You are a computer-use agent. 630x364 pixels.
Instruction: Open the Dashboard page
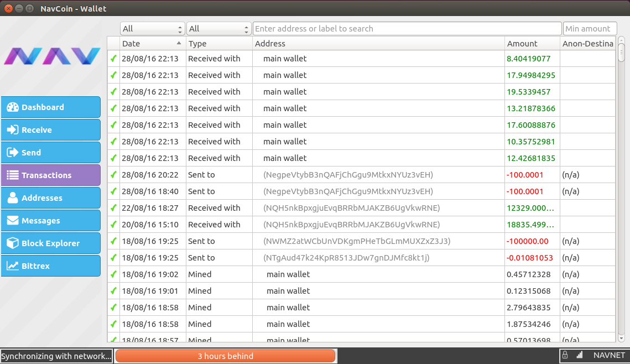[x=51, y=107]
